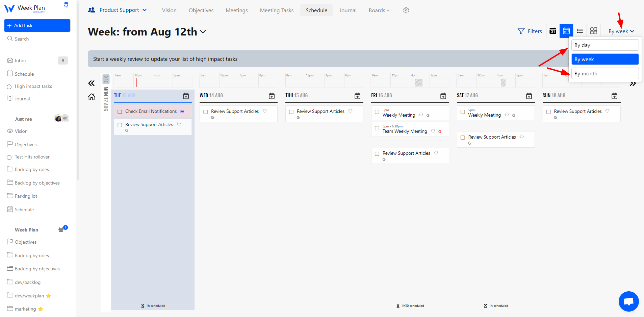Click the pin sidebar icon

pyautogui.click(x=66, y=5)
